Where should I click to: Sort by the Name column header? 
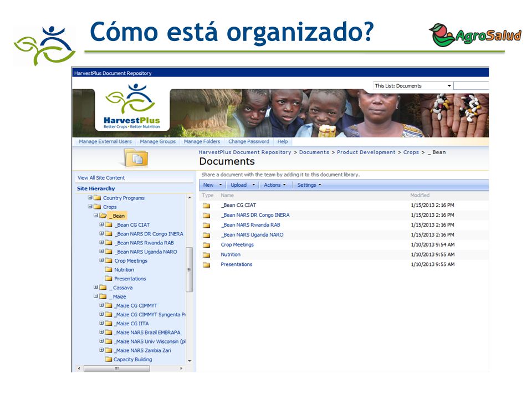click(227, 196)
